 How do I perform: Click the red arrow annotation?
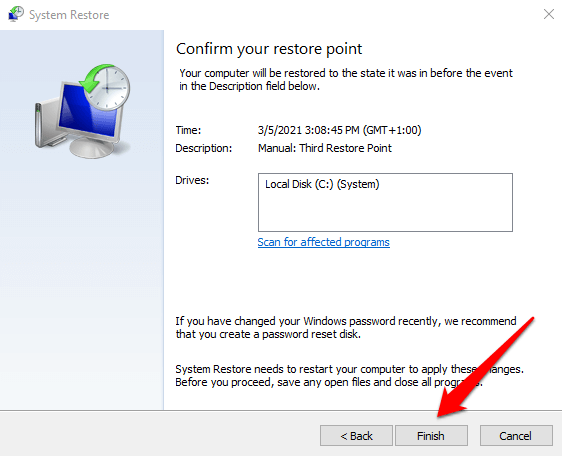click(486, 367)
